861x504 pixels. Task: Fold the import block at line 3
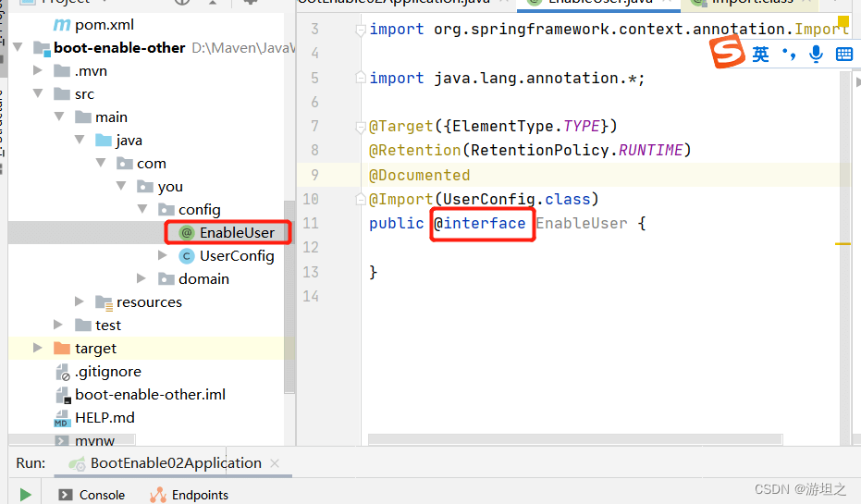(361, 30)
